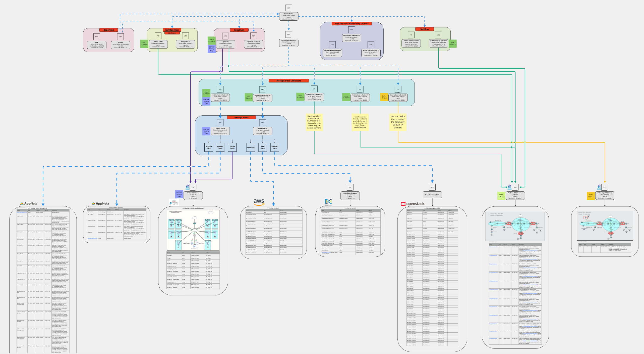Select GCP VCP Routing Tags note by VNA #2
Image resolution: width=644 pixels, height=354 pixels.
[206, 131]
